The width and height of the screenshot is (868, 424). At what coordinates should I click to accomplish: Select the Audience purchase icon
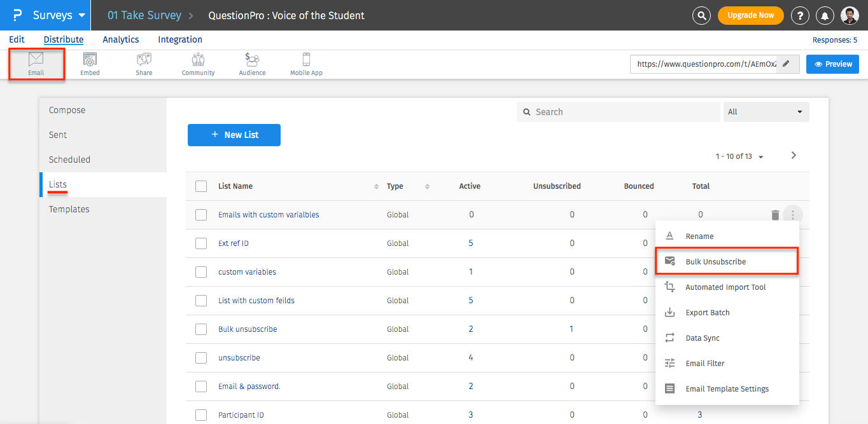click(252, 64)
